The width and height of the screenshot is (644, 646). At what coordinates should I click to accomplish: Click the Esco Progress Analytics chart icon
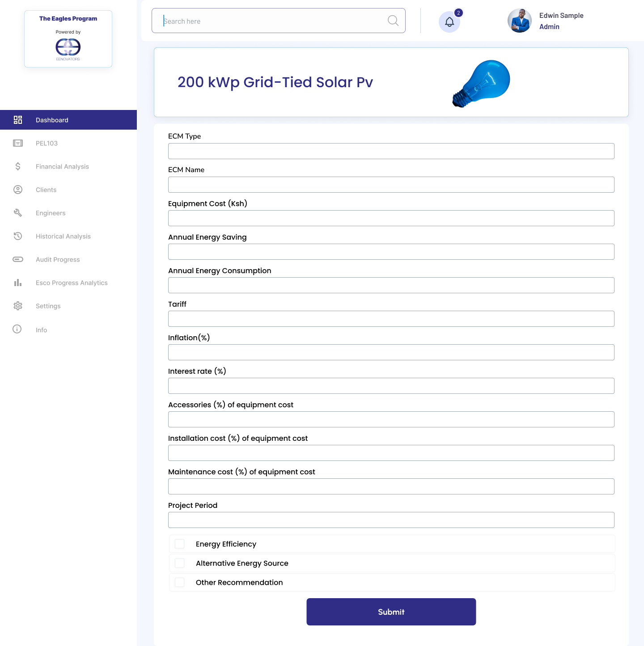coord(18,283)
